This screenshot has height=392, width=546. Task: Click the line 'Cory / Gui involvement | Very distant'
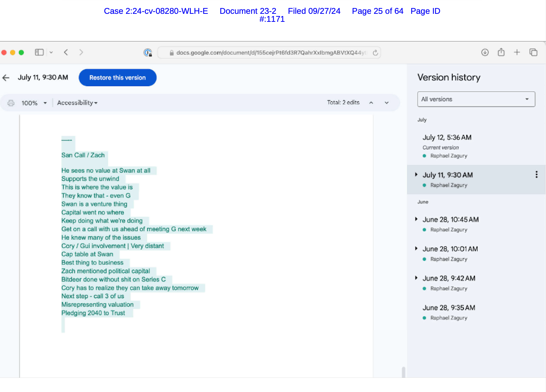coord(113,246)
